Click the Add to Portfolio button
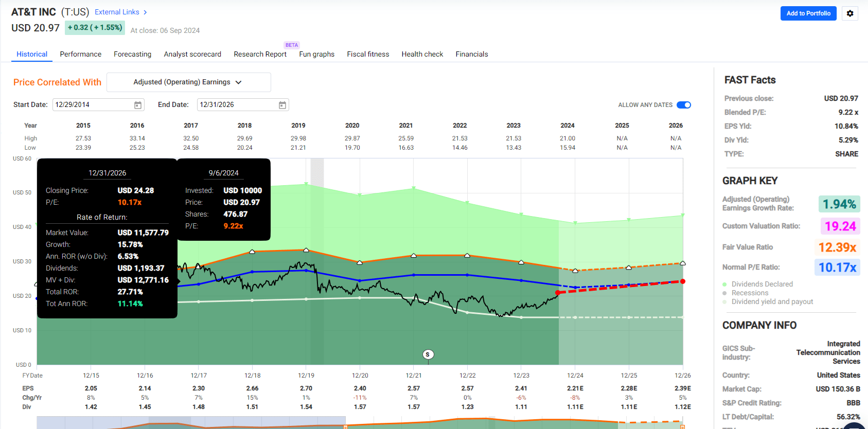The width and height of the screenshot is (868, 429). pyautogui.click(x=808, y=13)
